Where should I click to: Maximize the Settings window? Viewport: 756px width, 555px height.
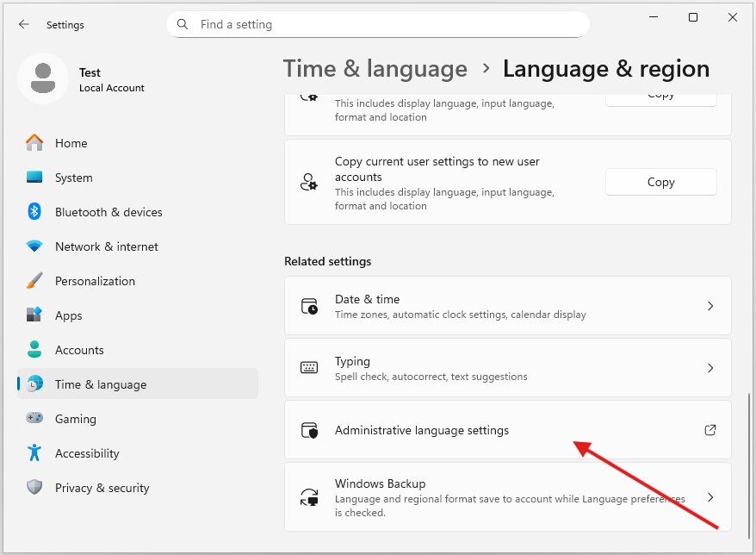693,17
